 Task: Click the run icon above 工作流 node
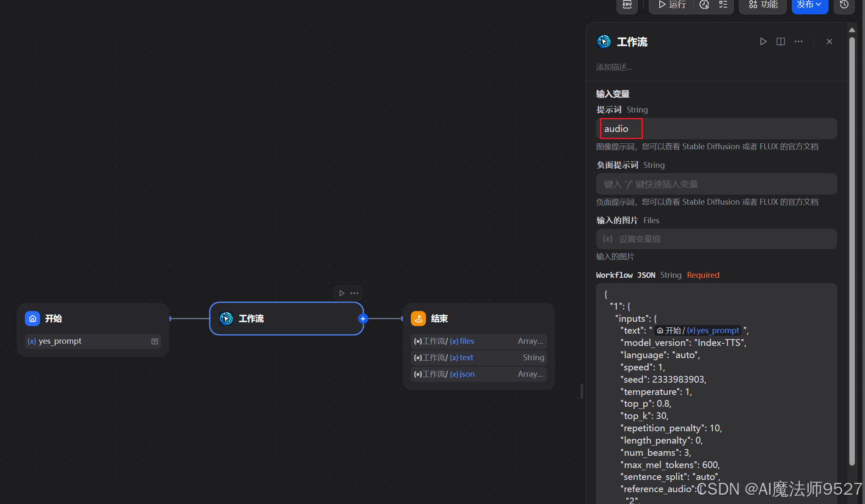(x=342, y=293)
